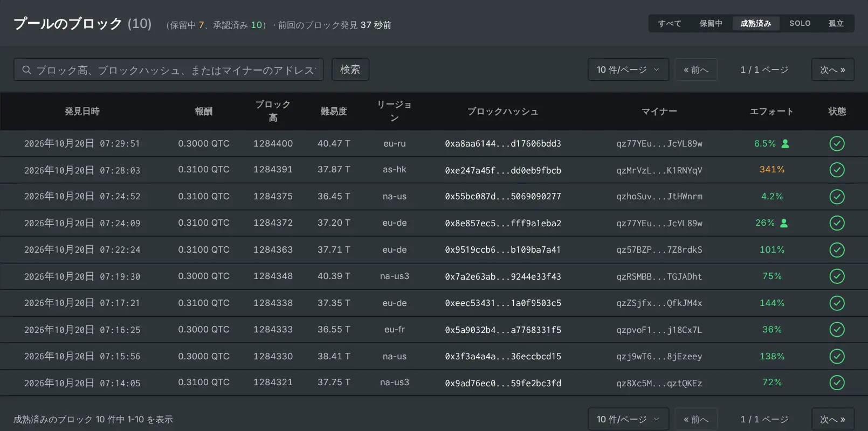Open the bottom 10 件/ページ page size dropdown
Image resolution: width=868 pixels, height=431 pixels.
click(x=628, y=419)
